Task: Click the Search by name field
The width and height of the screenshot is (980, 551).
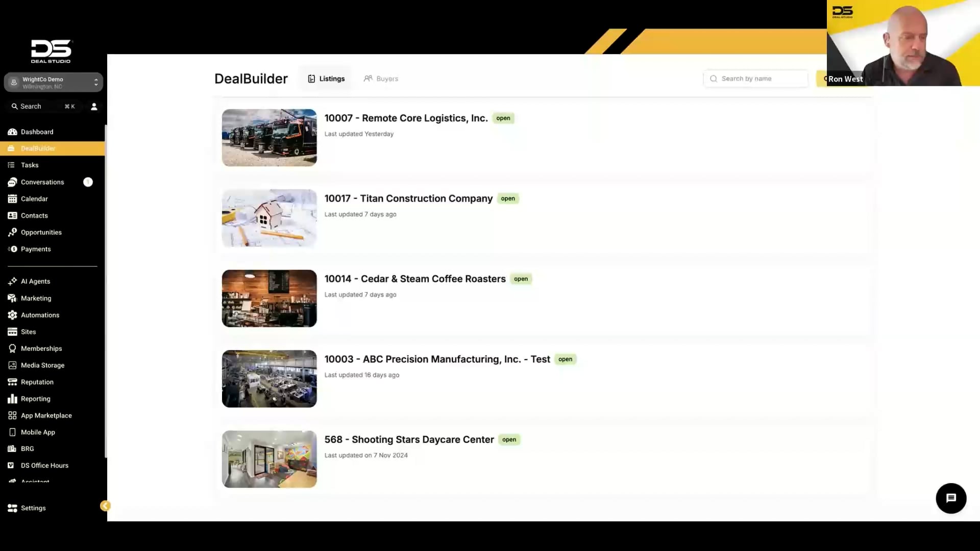Action: pos(755,79)
